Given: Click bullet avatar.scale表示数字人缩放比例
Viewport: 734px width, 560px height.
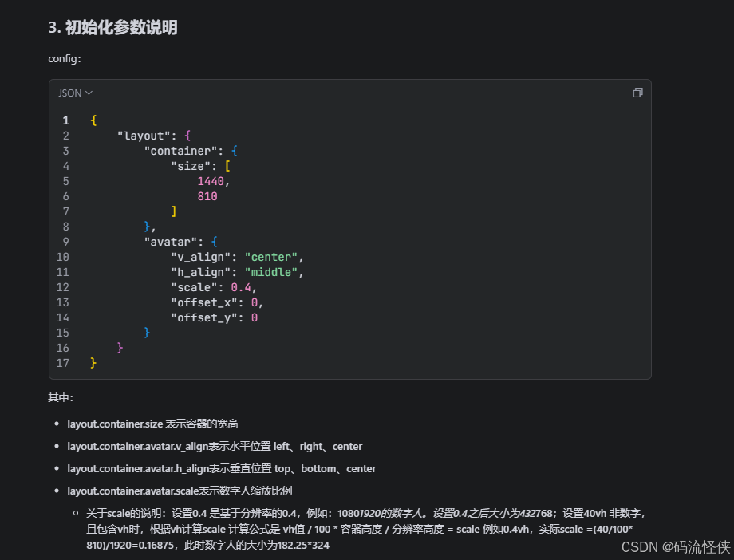Looking at the screenshot, I should click(180, 491).
